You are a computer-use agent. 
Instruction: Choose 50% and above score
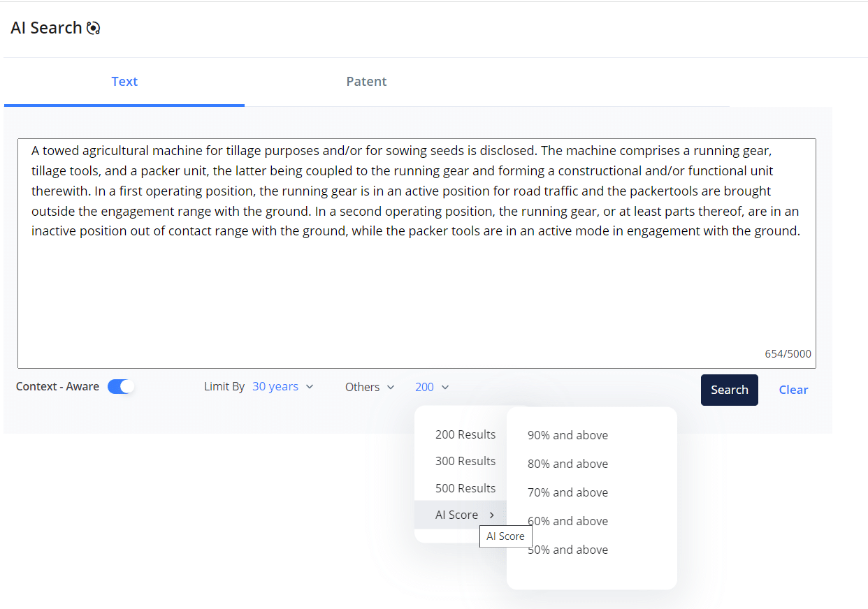(x=567, y=550)
